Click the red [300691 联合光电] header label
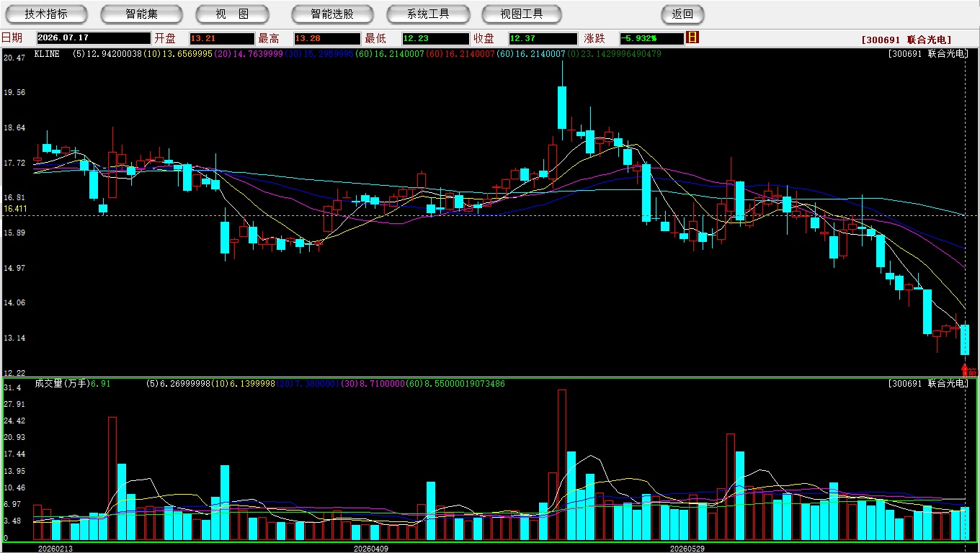Screen dimensions: 980x553 pyautogui.click(x=906, y=40)
